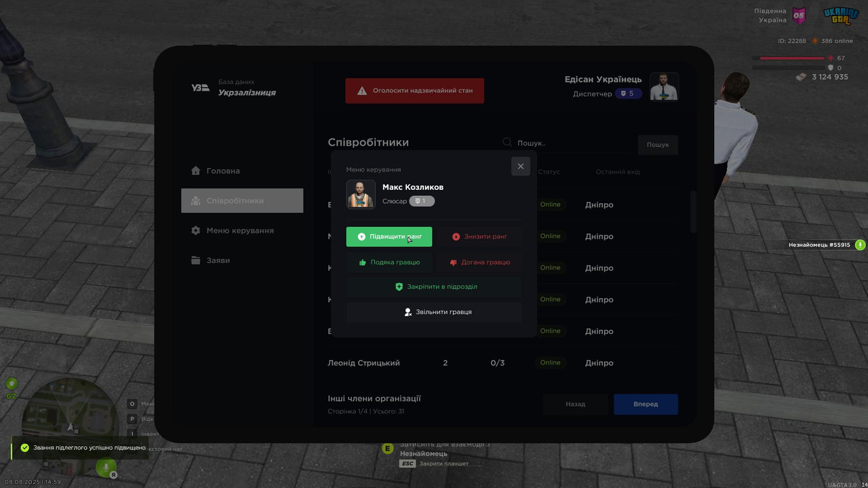Click the shield icon on Закріпити в підрозділ
Screen dimensions: 868x488
click(x=399, y=287)
